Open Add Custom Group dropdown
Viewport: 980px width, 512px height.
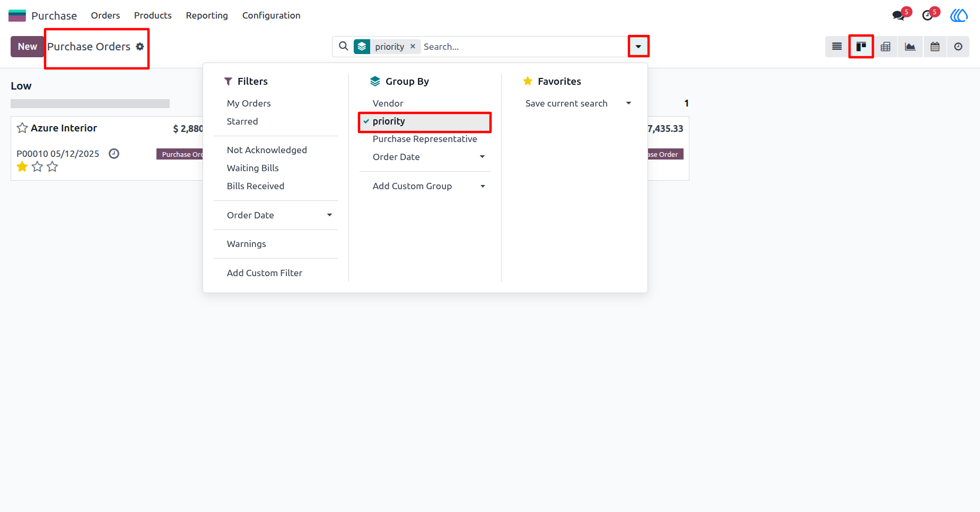[x=425, y=186]
